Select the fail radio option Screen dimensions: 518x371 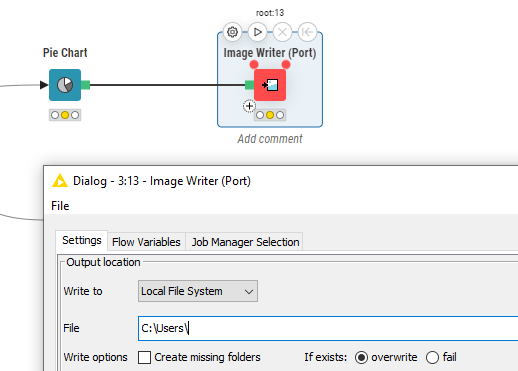pyautogui.click(x=432, y=357)
